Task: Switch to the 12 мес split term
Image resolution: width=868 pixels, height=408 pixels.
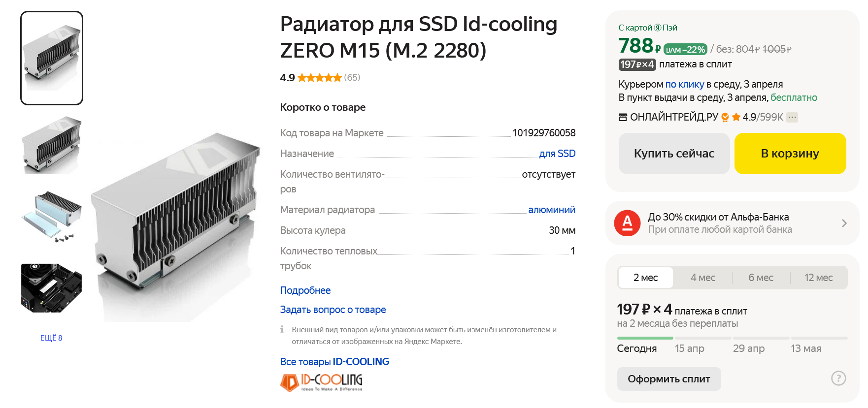Action: tap(818, 278)
